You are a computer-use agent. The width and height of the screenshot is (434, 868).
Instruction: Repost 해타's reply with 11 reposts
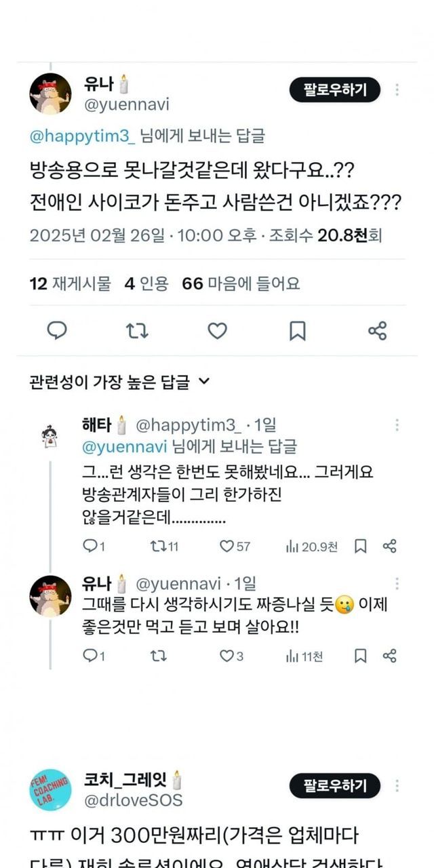pyautogui.click(x=164, y=546)
